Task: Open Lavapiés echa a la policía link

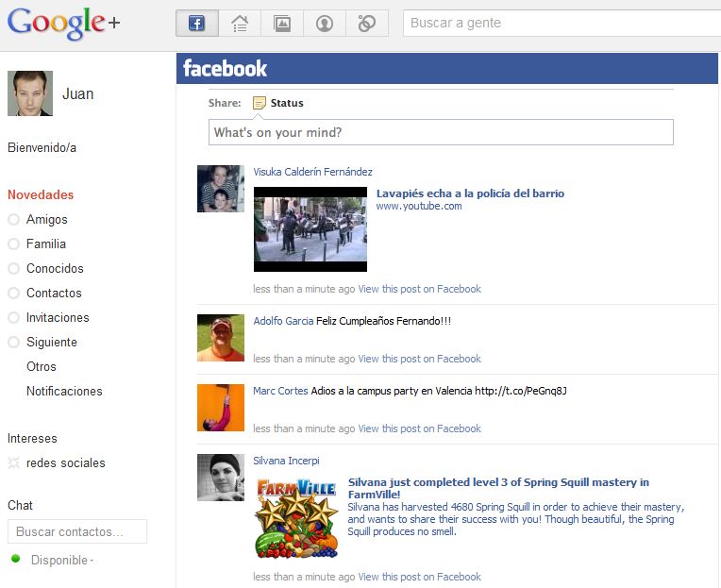Action: tap(470, 193)
